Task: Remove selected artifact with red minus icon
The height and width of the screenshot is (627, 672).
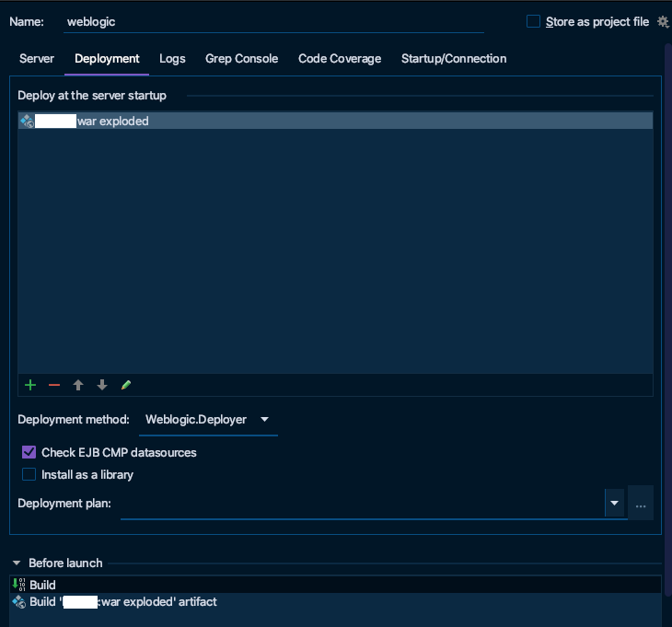Action: 54,385
